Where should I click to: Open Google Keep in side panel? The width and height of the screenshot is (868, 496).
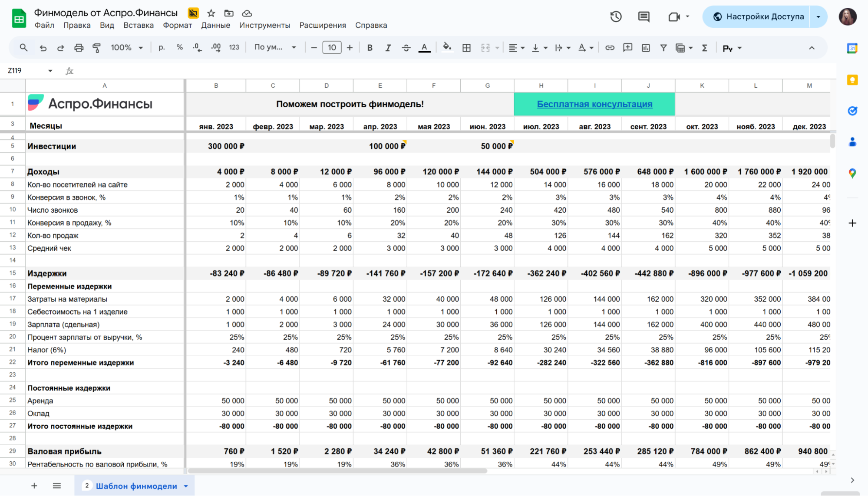pos(852,80)
